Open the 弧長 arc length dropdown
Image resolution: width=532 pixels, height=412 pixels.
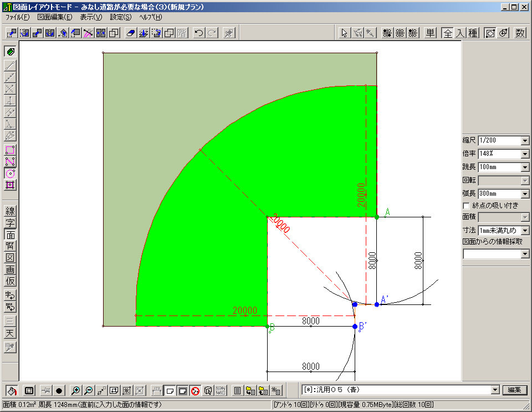click(525, 194)
